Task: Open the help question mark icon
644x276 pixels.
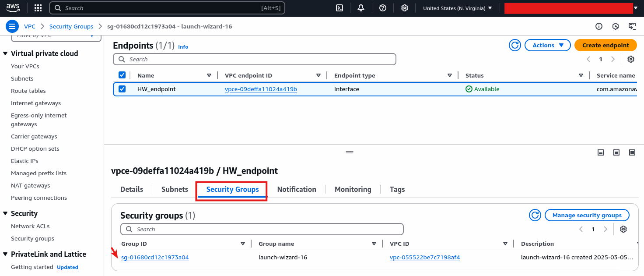Action: tap(383, 8)
